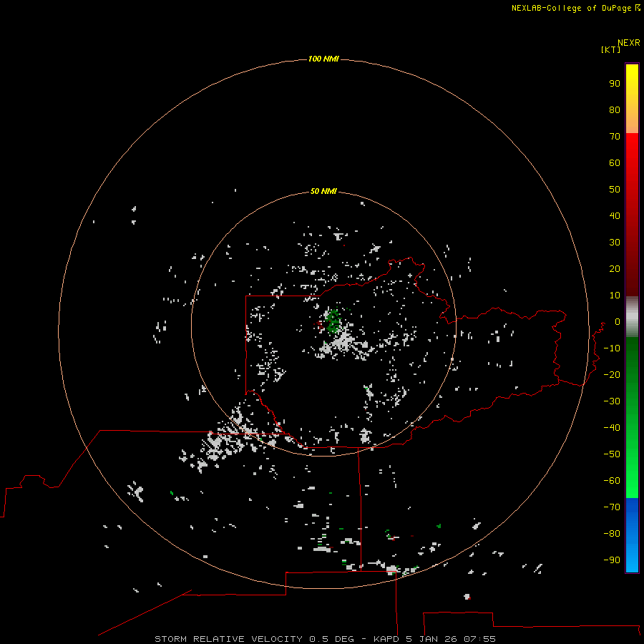This screenshot has height=644, width=644.
Task: Click the KT units label
Action: 611,49
